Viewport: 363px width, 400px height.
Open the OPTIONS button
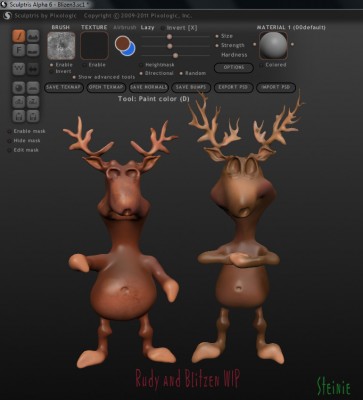coord(234,67)
